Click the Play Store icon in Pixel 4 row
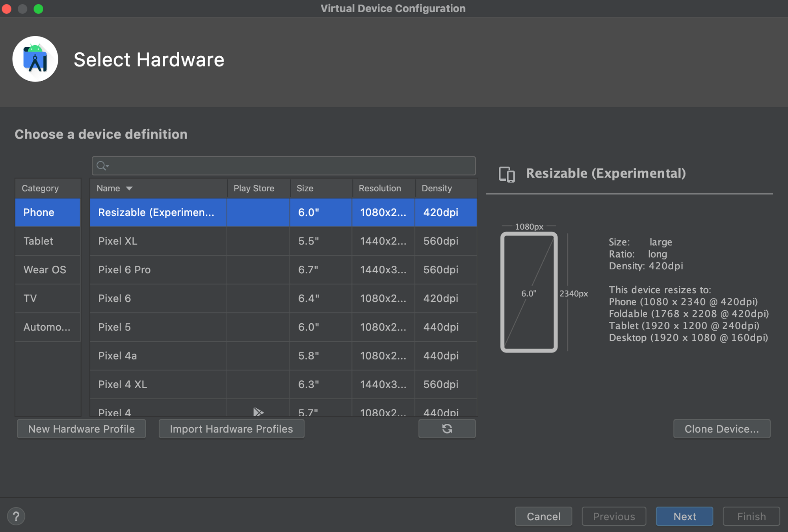This screenshot has height=532, width=788. (258, 412)
